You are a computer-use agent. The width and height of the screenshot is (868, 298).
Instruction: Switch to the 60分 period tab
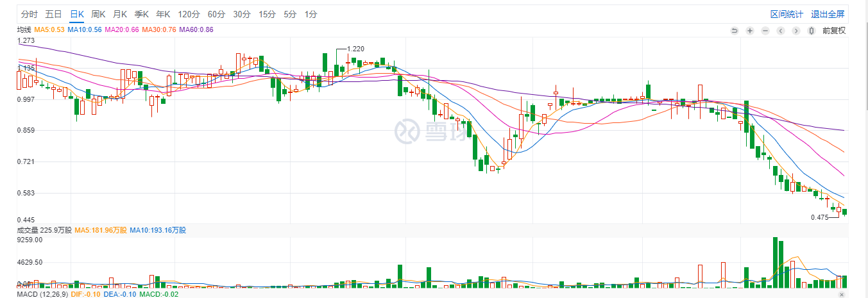pos(216,14)
